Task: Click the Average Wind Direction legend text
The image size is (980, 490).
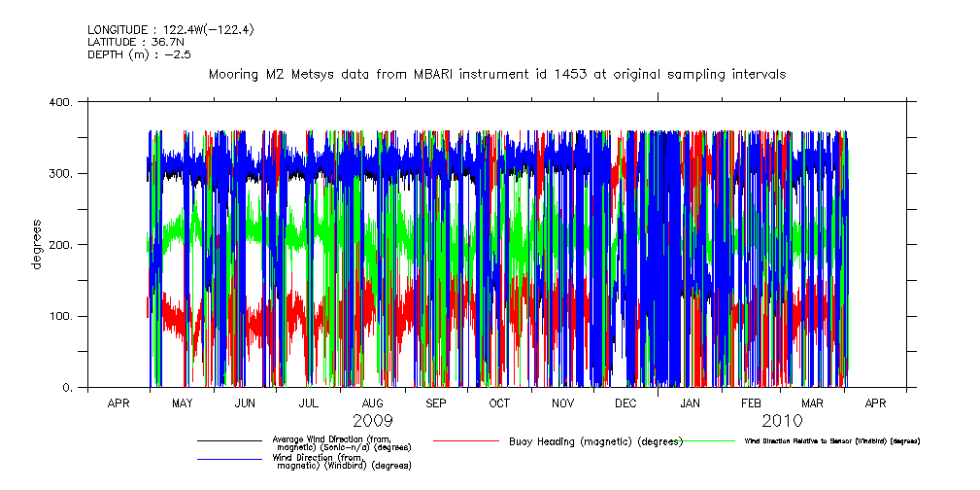Action: 341,442
